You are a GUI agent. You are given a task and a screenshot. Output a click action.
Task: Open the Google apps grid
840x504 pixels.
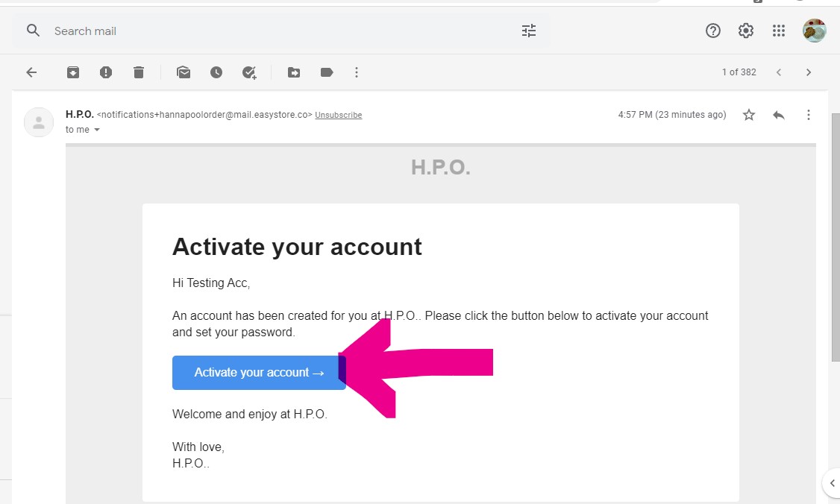pos(779,31)
